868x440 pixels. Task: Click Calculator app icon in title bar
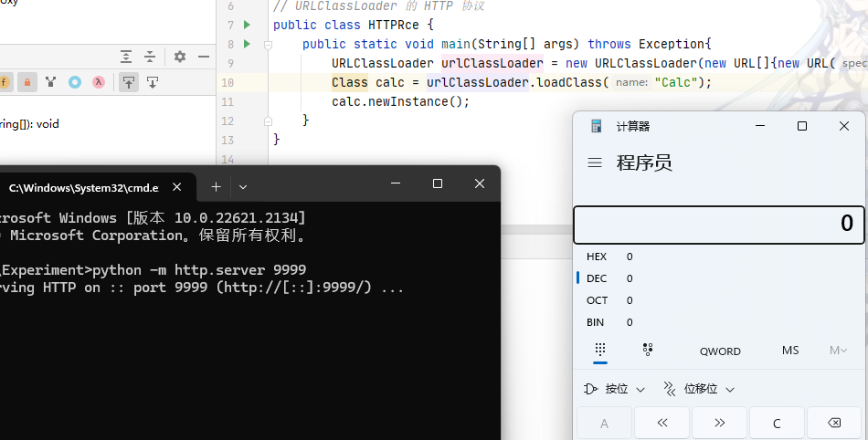(x=597, y=126)
